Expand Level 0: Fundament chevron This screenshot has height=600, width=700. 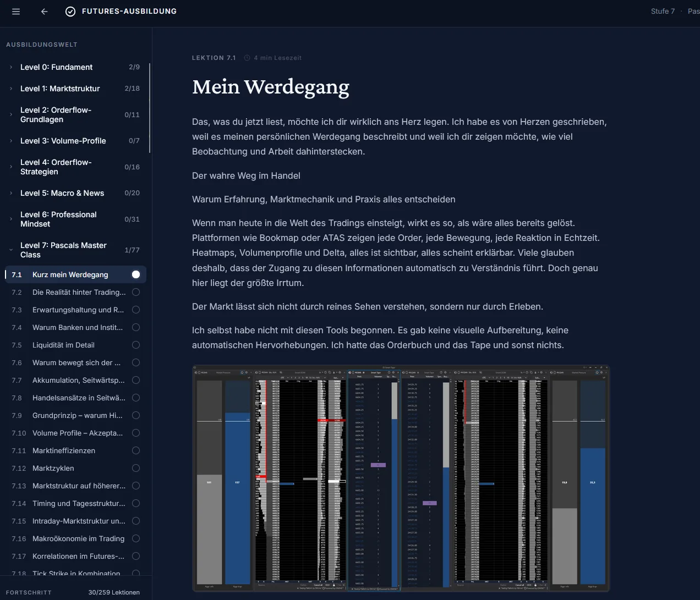[11, 67]
